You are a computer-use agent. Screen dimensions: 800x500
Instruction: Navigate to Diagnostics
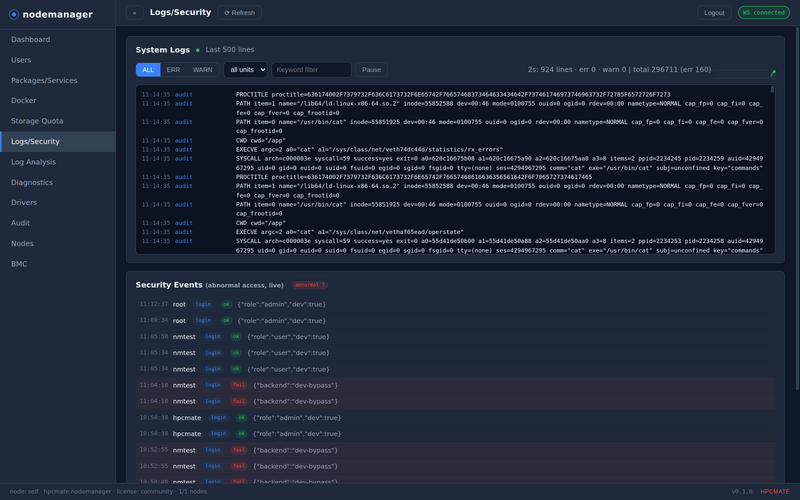[58, 182]
